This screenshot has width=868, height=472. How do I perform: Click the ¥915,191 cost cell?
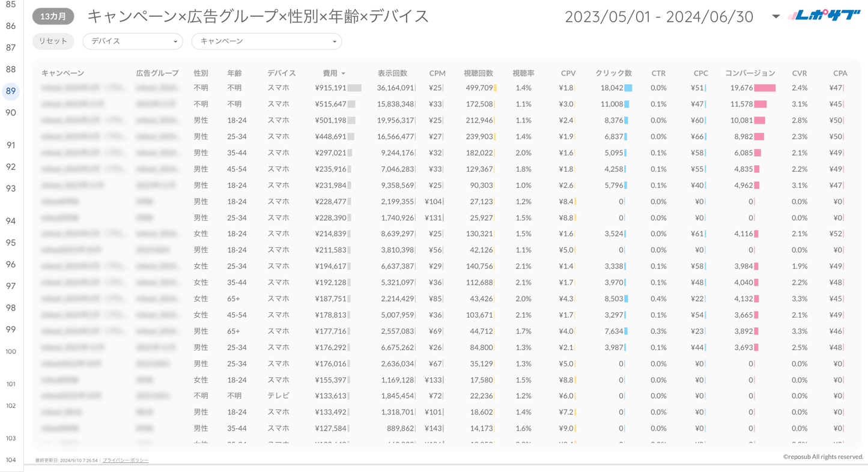pyautogui.click(x=330, y=88)
